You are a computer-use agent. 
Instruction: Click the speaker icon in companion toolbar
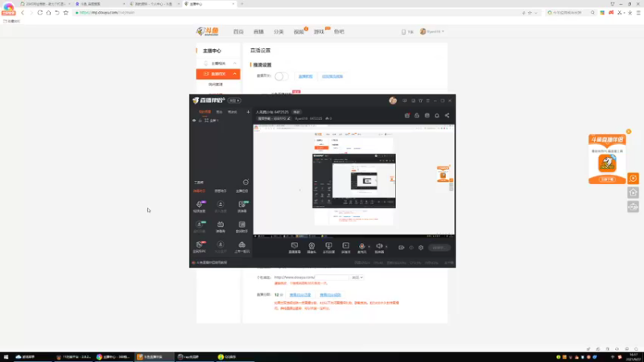[378, 246]
